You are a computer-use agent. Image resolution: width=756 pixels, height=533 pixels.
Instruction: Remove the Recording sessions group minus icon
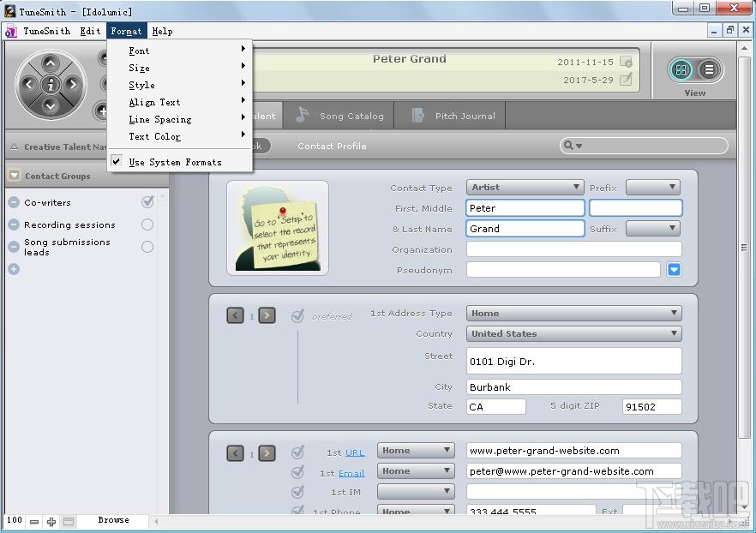pyautogui.click(x=14, y=225)
